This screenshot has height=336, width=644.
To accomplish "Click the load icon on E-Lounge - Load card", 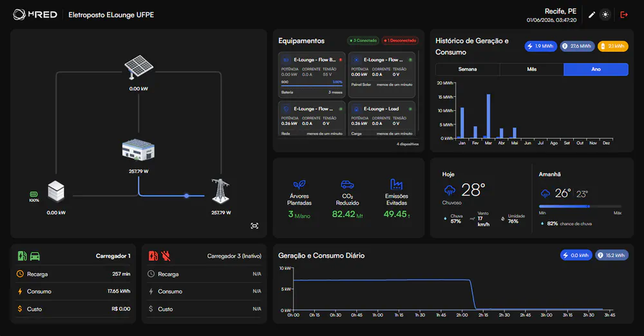I will point(357,109).
